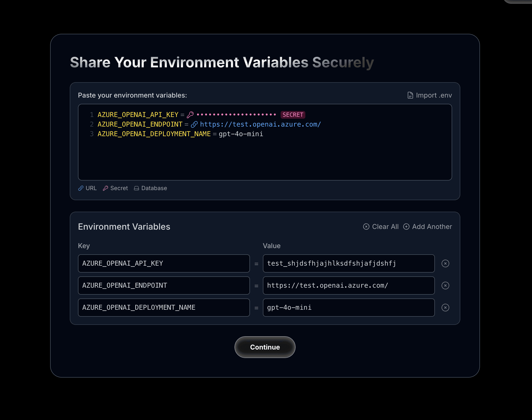
Task: Remove the AZURE_OPENAI_API_KEY variable row
Action: tap(445, 263)
